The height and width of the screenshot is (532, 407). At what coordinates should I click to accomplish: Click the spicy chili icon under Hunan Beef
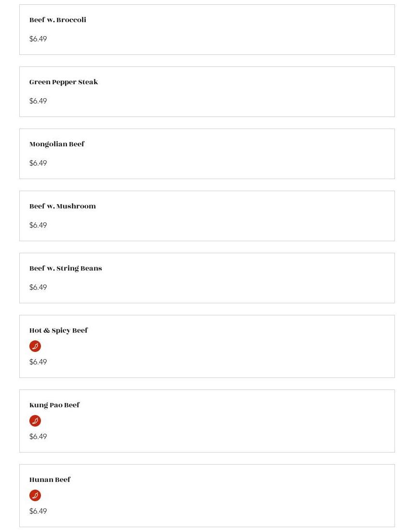pos(35,495)
